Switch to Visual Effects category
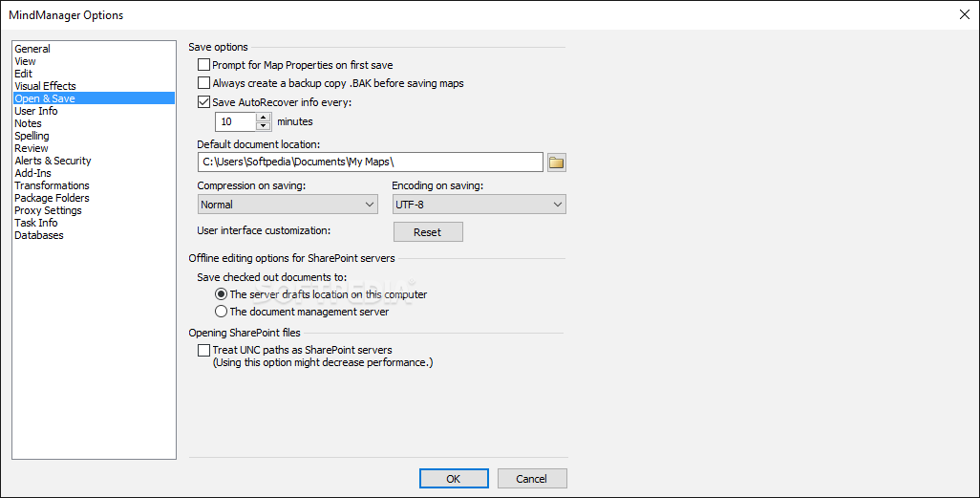 tap(45, 86)
